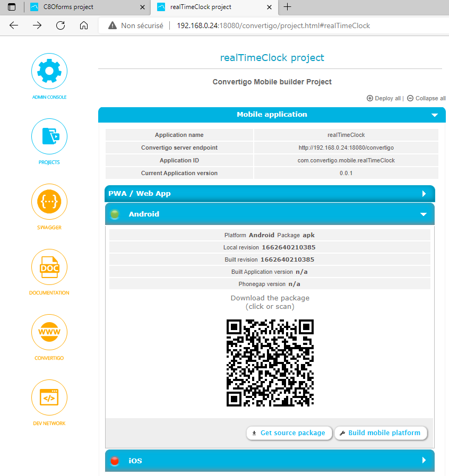Collapse the Android platform panel

click(424, 214)
